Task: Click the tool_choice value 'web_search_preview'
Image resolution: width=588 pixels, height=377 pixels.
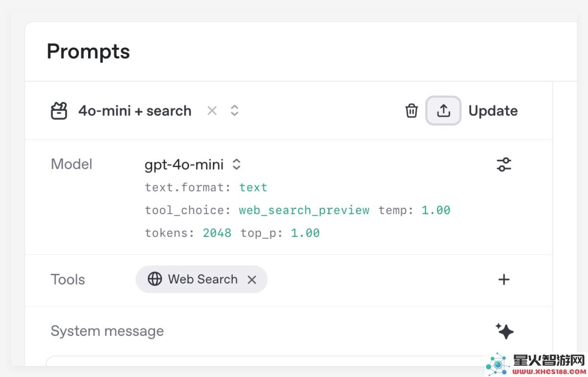Action: point(304,210)
